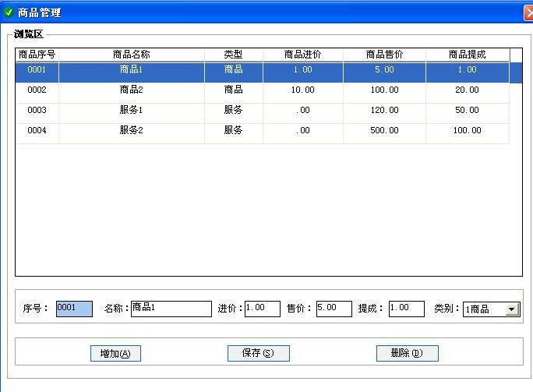Click the .00 进价 cell of 服务1

click(303, 113)
